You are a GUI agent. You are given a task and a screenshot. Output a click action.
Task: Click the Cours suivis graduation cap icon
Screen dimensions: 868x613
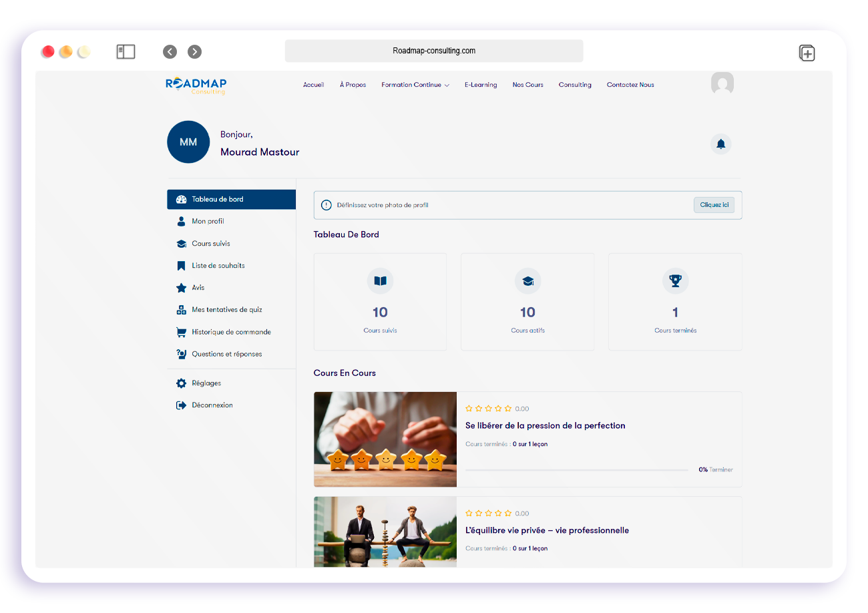[x=181, y=244]
